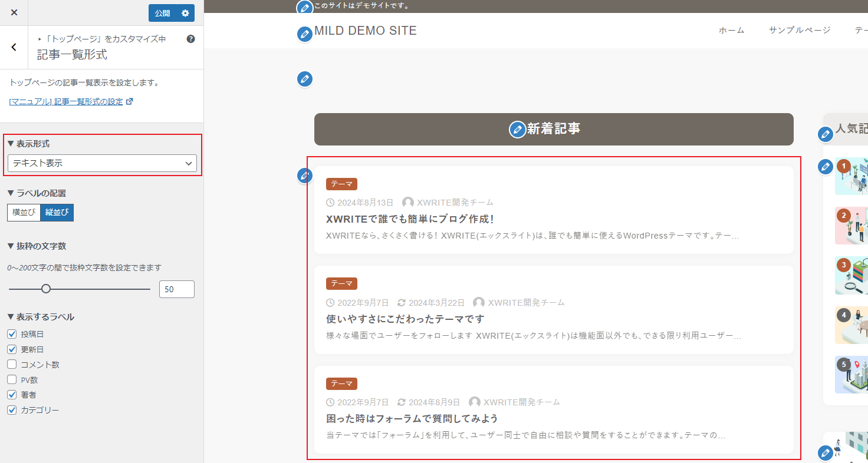Disable the 投稿日 checkbox

tap(11, 334)
